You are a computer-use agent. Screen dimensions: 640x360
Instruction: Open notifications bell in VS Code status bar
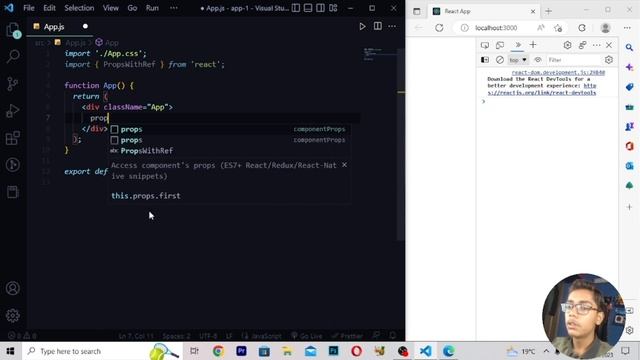click(392, 336)
